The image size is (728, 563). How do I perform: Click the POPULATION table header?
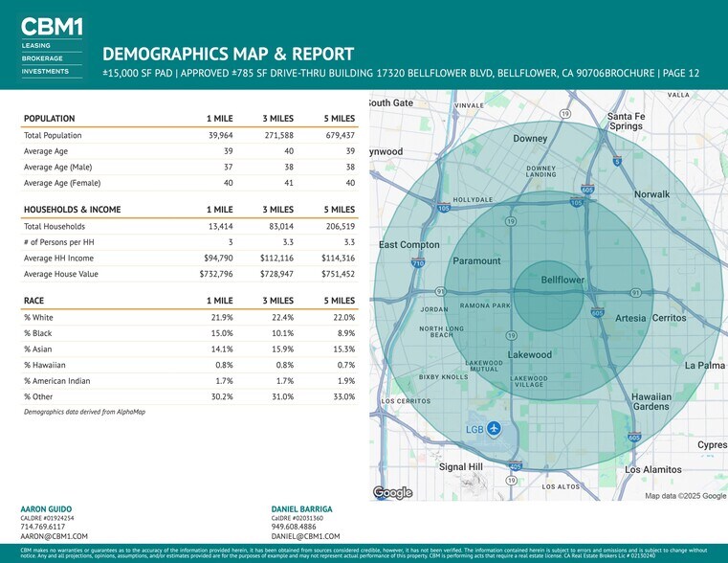[x=49, y=119]
